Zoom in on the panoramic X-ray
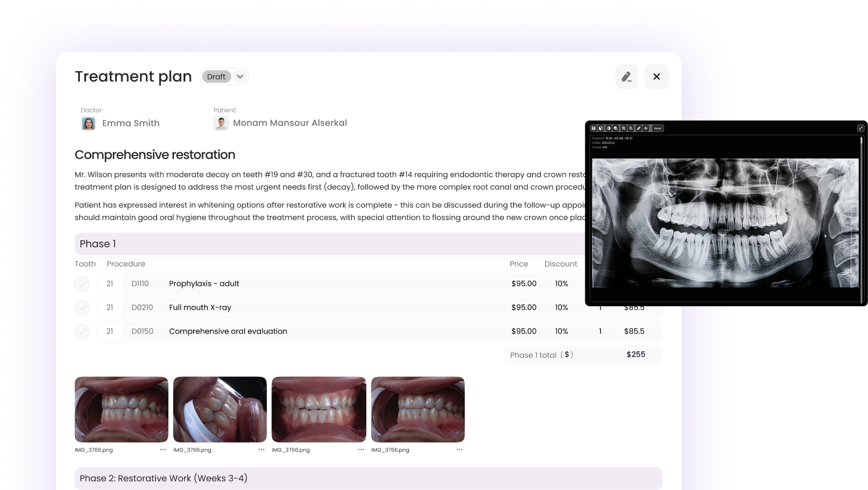868x490 pixels. pyautogui.click(x=623, y=129)
